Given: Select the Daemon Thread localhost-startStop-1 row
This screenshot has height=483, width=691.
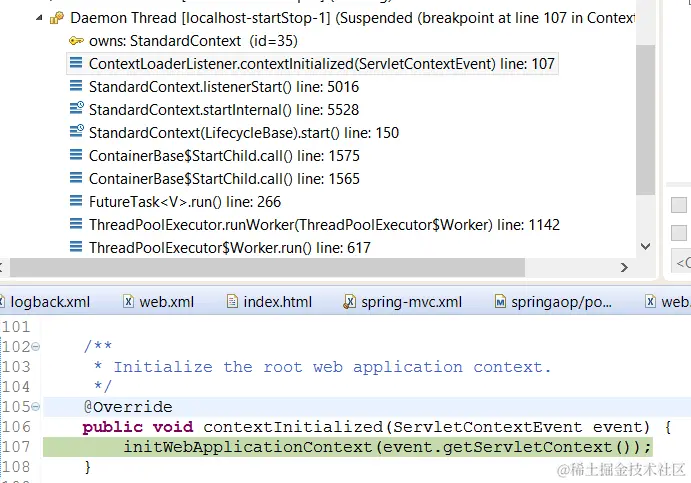Looking at the screenshot, I should click(352, 18).
